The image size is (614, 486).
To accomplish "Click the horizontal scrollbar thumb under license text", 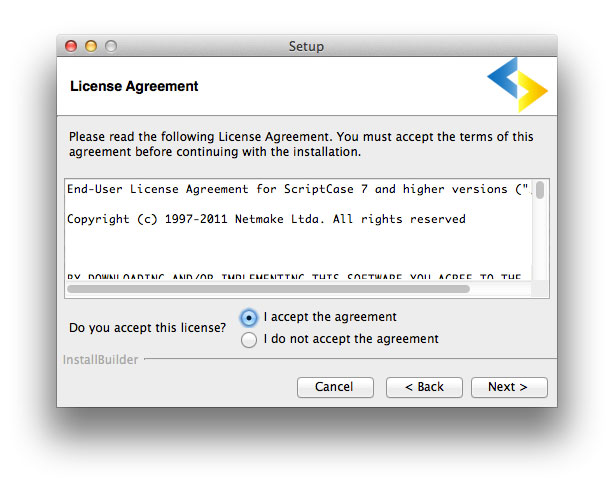I will tap(268, 289).
